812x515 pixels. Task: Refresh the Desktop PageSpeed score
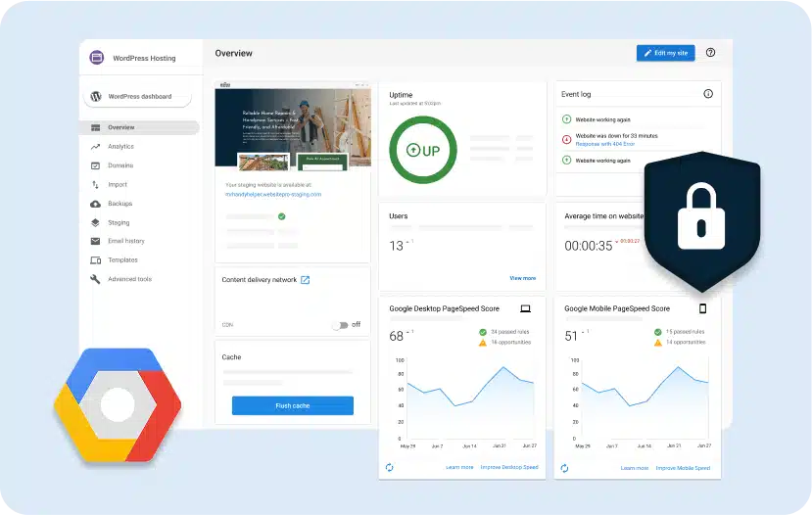coord(390,467)
